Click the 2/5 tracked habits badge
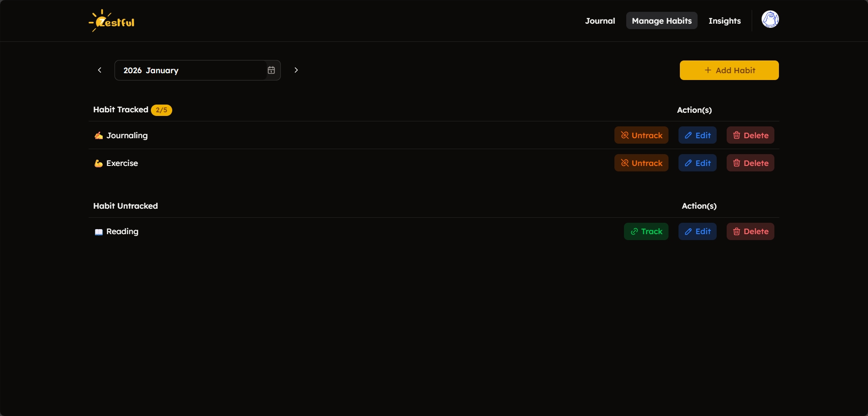868x416 pixels. [161, 110]
